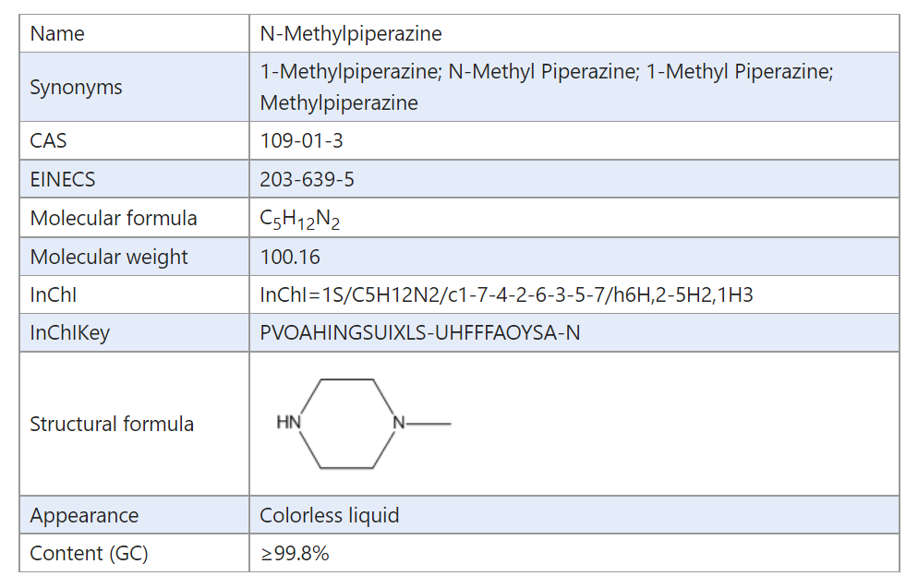Click the N-Methylpiperazine structure drawing
The height and width of the screenshot is (588, 918).
pyautogui.click(x=363, y=424)
